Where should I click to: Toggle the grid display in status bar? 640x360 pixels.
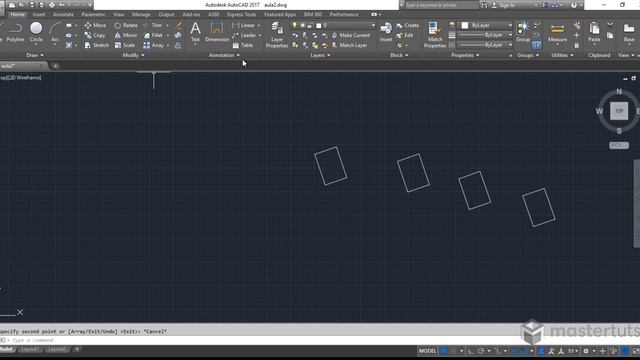443,351
